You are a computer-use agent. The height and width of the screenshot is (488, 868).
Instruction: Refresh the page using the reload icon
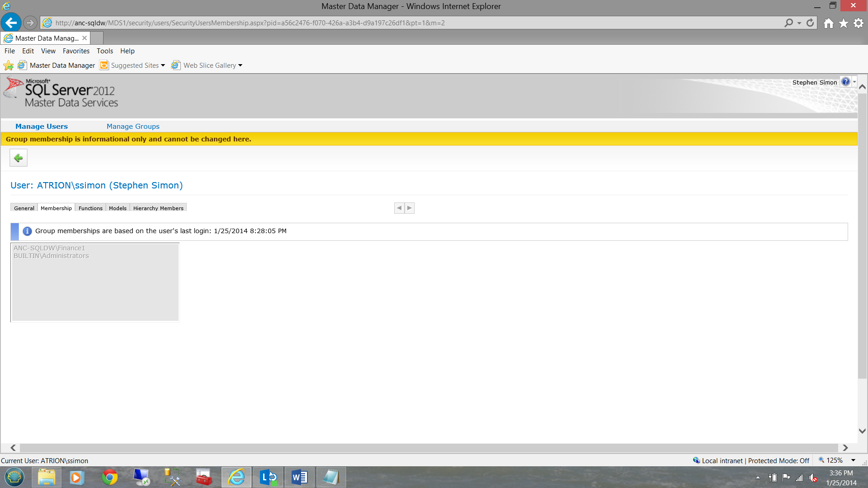[x=810, y=23]
